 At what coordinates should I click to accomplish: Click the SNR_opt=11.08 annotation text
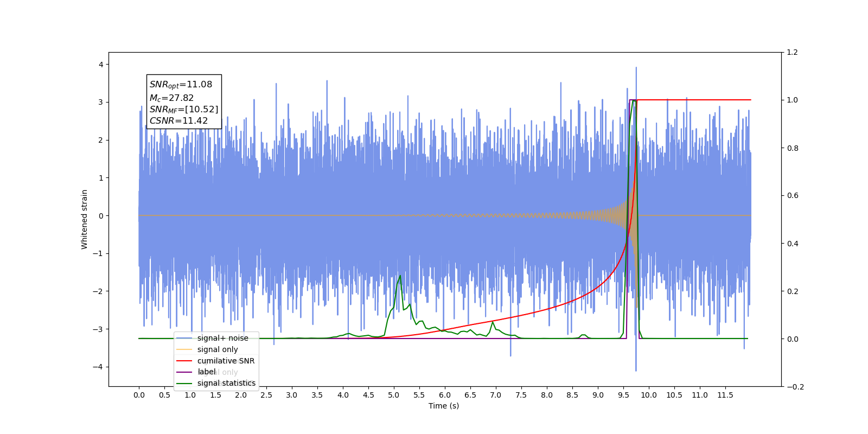[181, 85]
